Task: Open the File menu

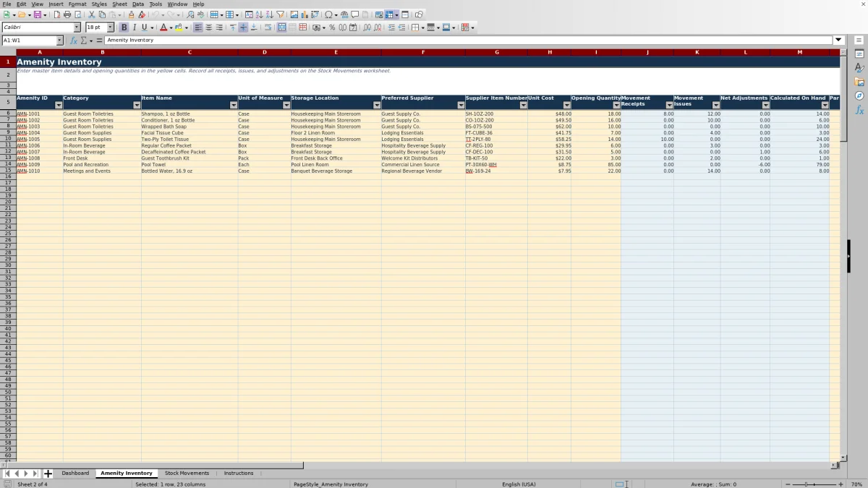Action: click(7, 4)
